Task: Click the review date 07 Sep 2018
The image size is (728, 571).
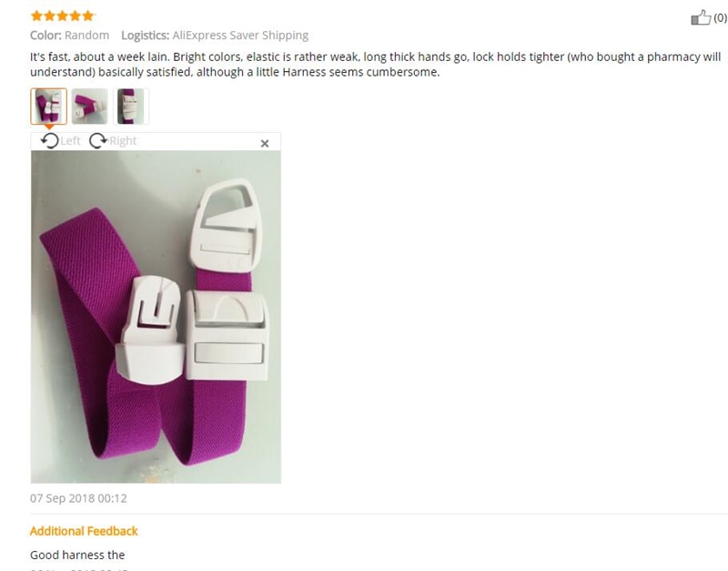Action: point(78,498)
